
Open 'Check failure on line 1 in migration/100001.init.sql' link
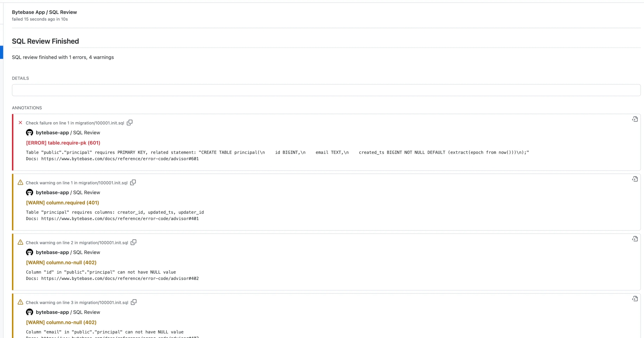[x=75, y=123]
